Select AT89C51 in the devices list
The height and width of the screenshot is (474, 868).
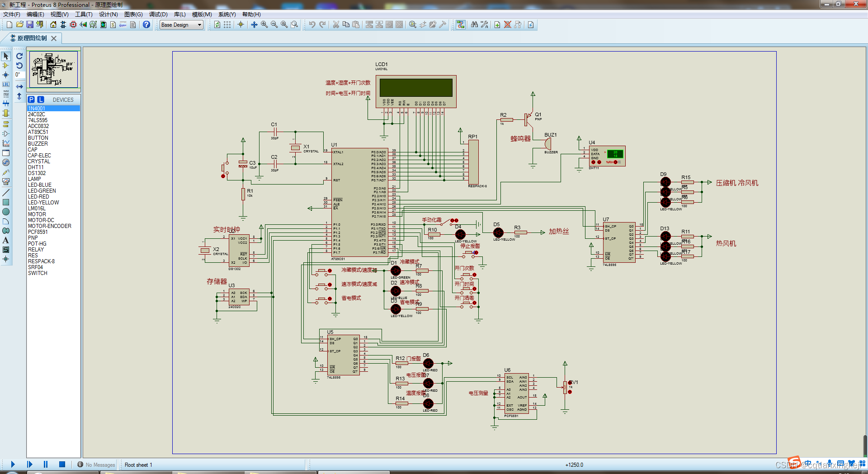(53, 132)
